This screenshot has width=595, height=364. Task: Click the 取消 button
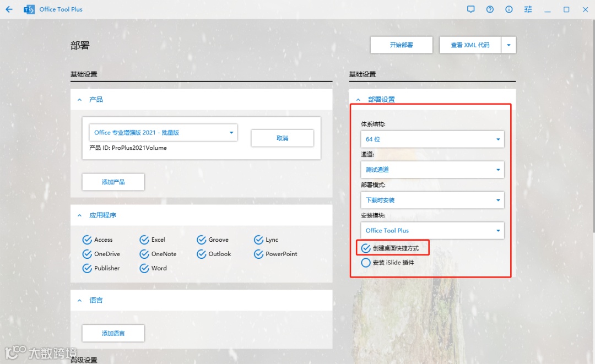282,138
